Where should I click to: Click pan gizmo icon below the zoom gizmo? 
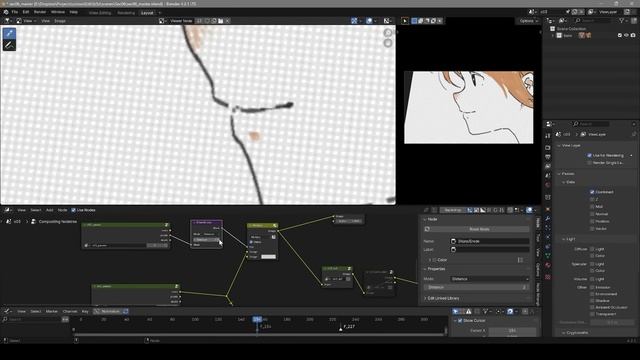click(x=388, y=43)
